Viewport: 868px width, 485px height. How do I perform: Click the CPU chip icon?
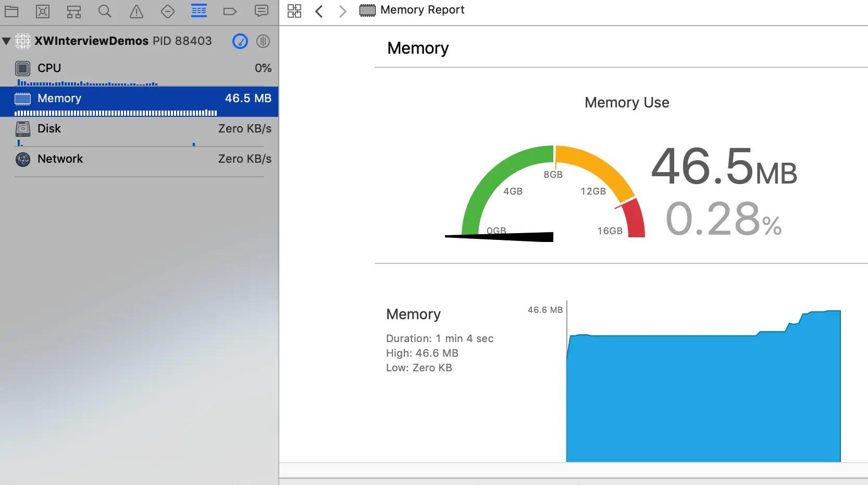(23, 68)
